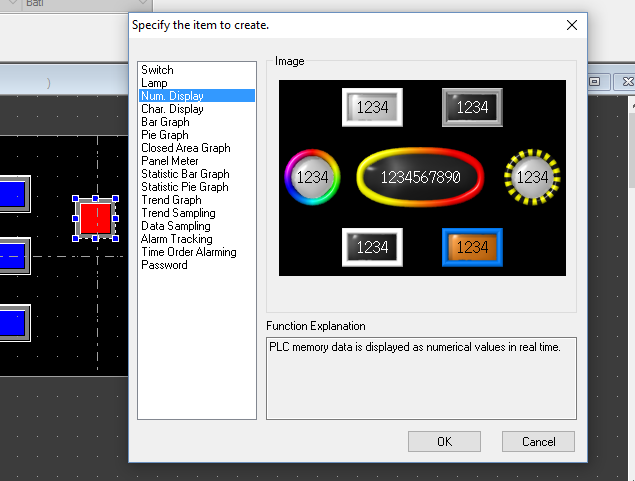Select Pie Graph item

click(x=164, y=135)
